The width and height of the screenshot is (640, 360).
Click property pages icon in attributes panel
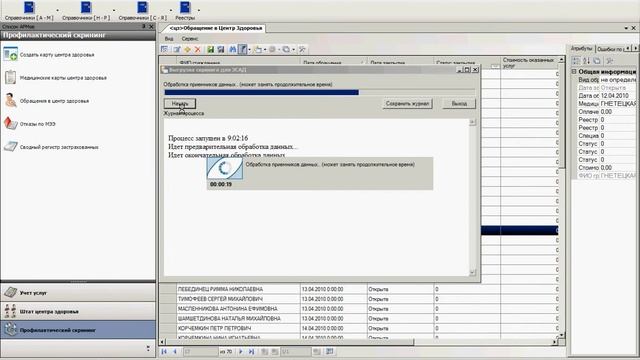(597, 61)
